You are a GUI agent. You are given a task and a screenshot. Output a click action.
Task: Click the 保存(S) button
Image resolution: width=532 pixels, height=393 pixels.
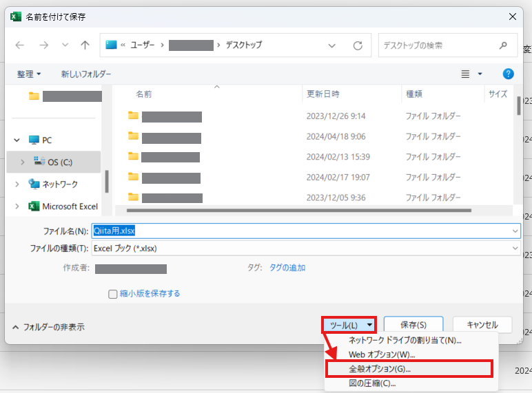[413, 325]
